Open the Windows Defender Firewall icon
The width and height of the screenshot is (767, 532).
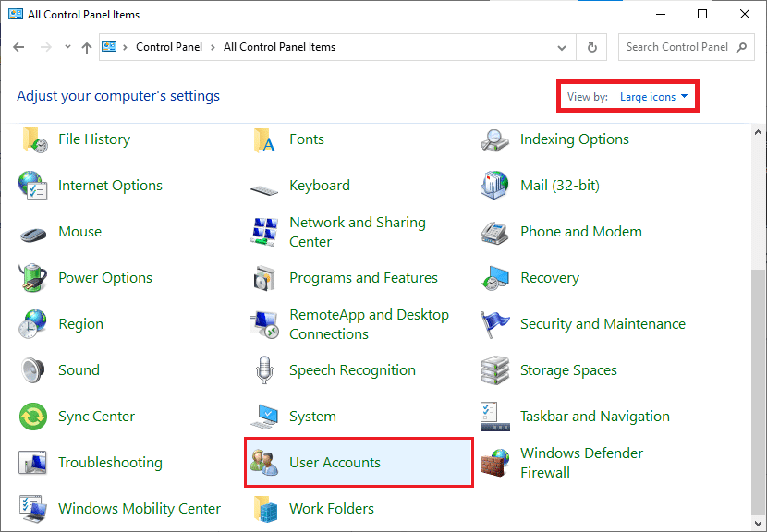[496, 463]
